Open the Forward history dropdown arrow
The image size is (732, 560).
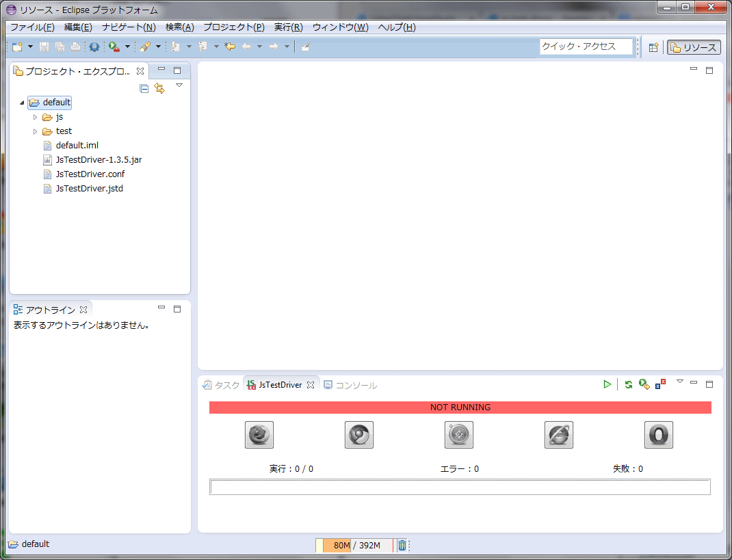[287, 46]
